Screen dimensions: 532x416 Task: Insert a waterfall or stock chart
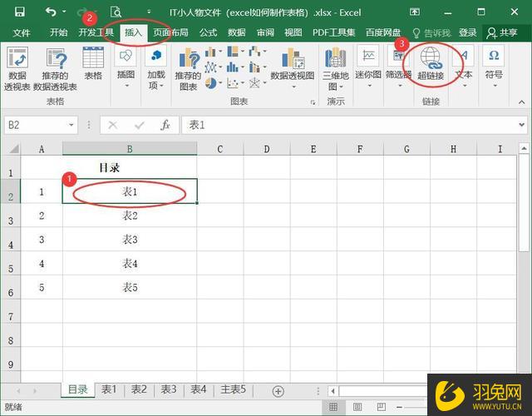click(x=258, y=52)
